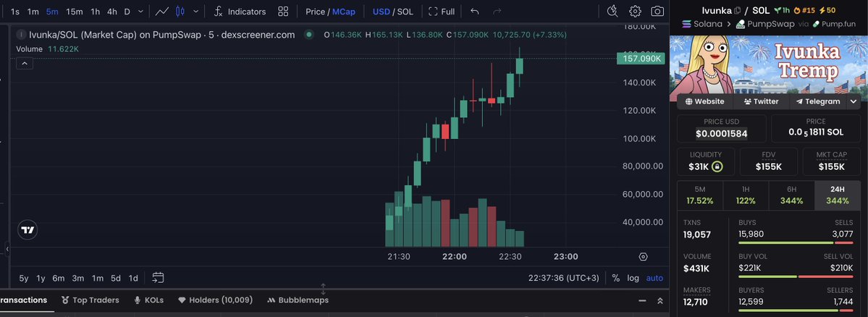Viewport: 868px width, 317px height.
Task: Select the 3m date range
Action: (78, 278)
